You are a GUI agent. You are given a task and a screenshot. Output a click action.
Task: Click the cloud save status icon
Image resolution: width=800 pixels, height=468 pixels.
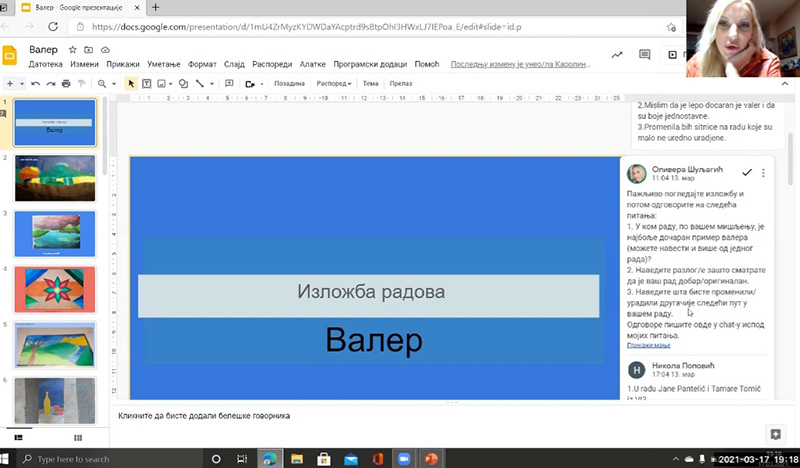point(105,50)
